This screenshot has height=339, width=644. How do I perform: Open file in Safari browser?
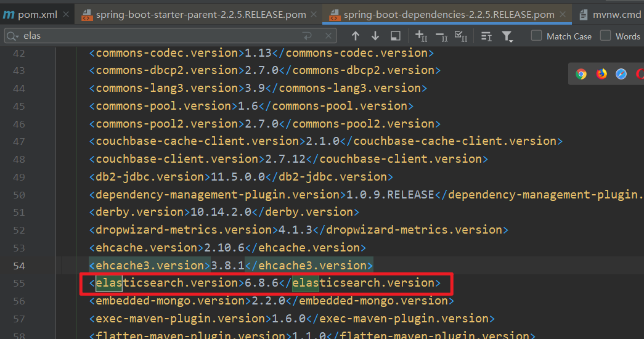(621, 74)
